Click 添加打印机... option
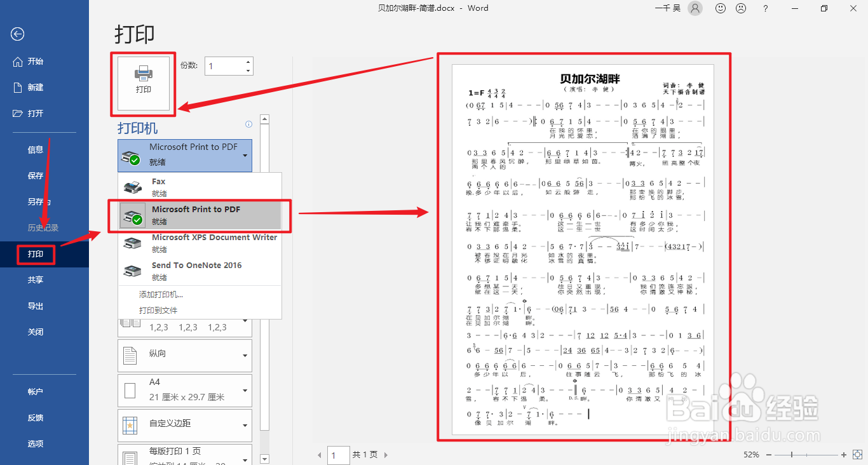Screen dimensions: 868x465 pos(161,295)
